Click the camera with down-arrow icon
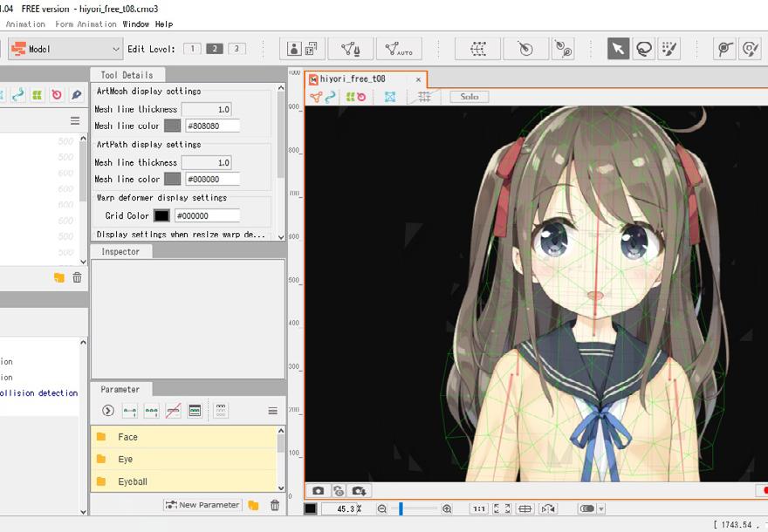 [359, 490]
